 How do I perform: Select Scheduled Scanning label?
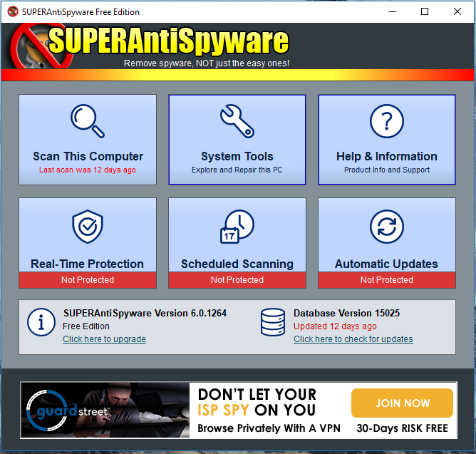[x=237, y=264]
